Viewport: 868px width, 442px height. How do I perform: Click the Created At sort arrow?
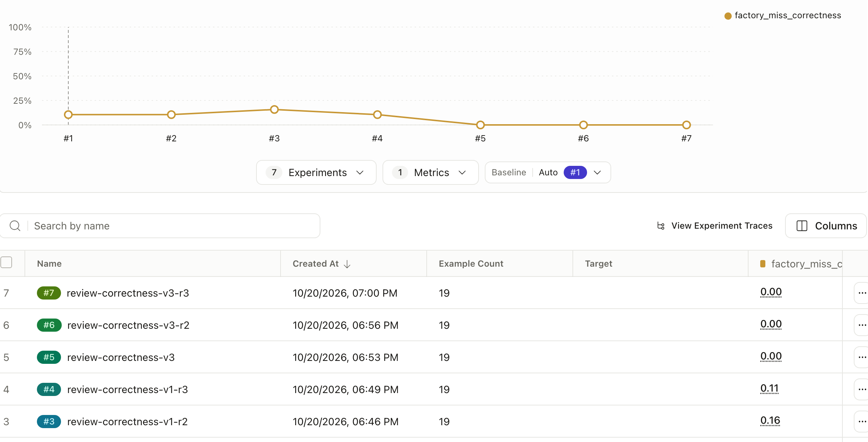point(347,264)
